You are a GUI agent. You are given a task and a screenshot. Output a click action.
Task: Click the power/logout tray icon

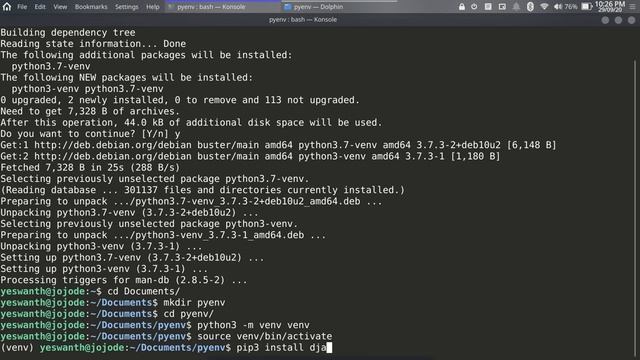474,7
